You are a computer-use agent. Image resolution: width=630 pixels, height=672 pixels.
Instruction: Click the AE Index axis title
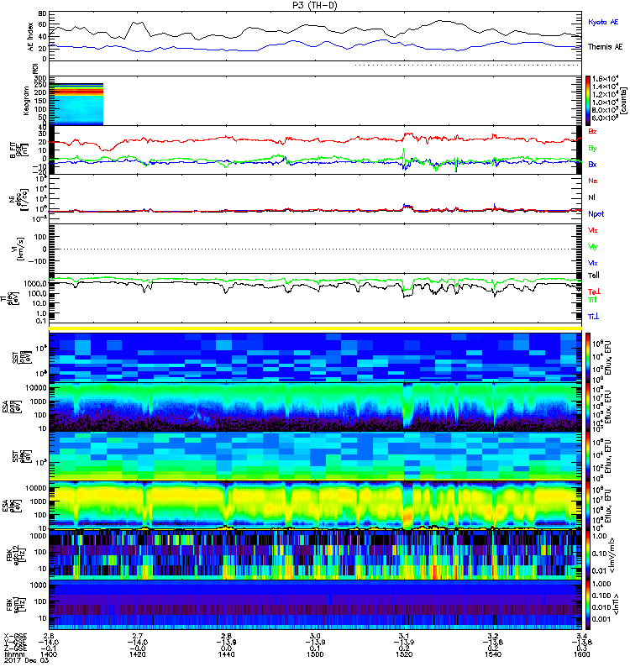(30, 37)
